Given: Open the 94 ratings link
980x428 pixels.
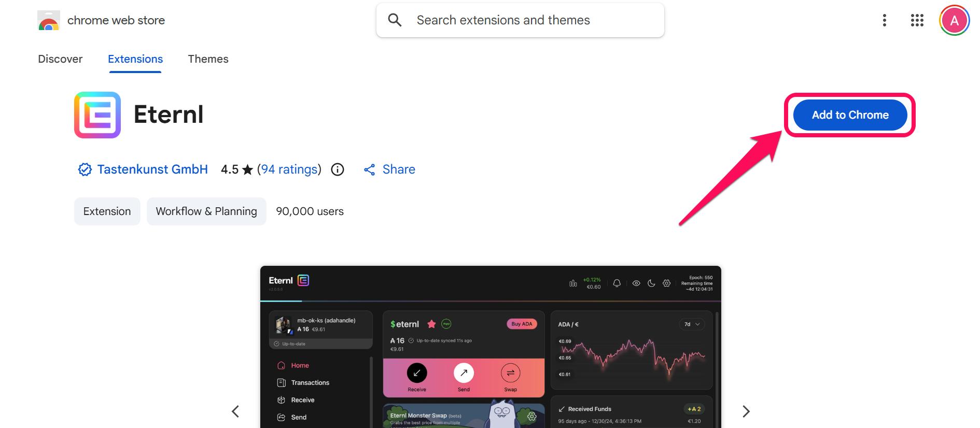Looking at the screenshot, I should click(289, 169).
